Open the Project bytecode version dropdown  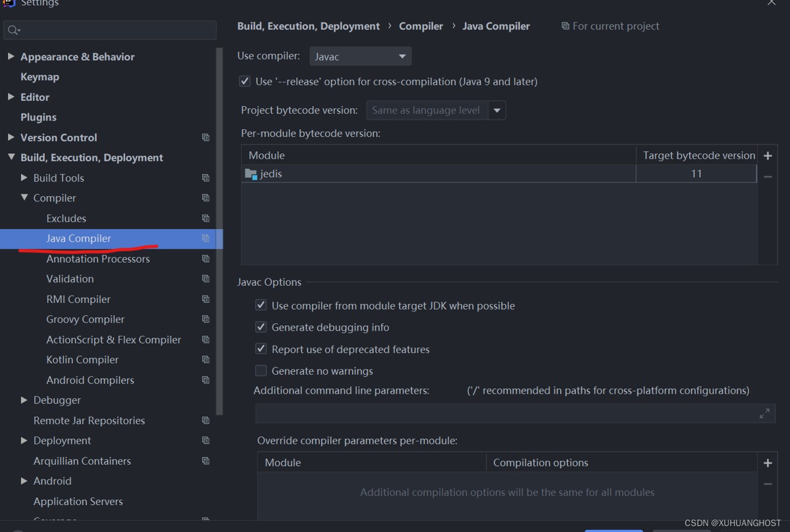497,111
